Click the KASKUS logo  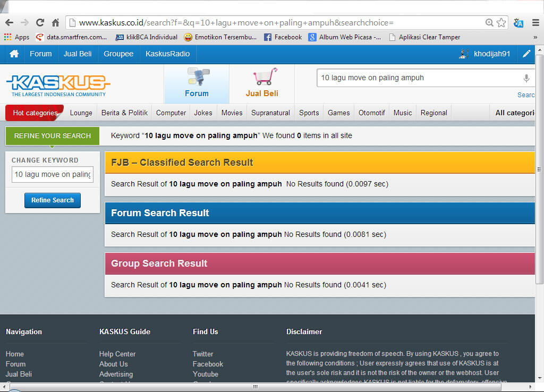(x=58, y=86)
